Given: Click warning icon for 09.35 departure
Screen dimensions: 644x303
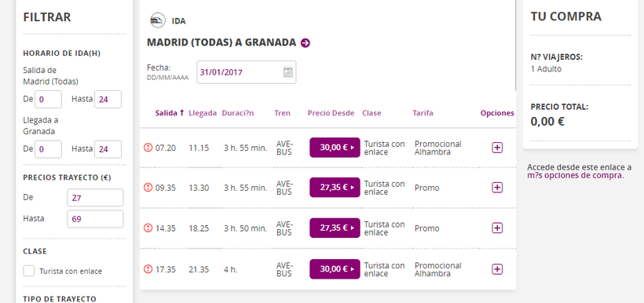Looking at the screenshot, I should coord(148,188).
